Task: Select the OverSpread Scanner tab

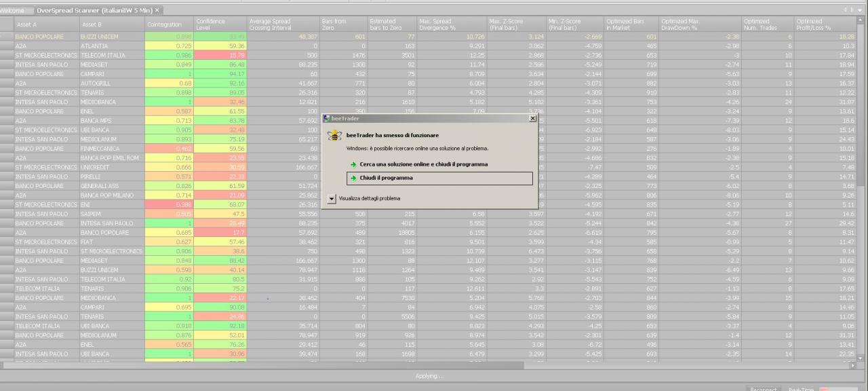Action: click(x=94, y=10)
